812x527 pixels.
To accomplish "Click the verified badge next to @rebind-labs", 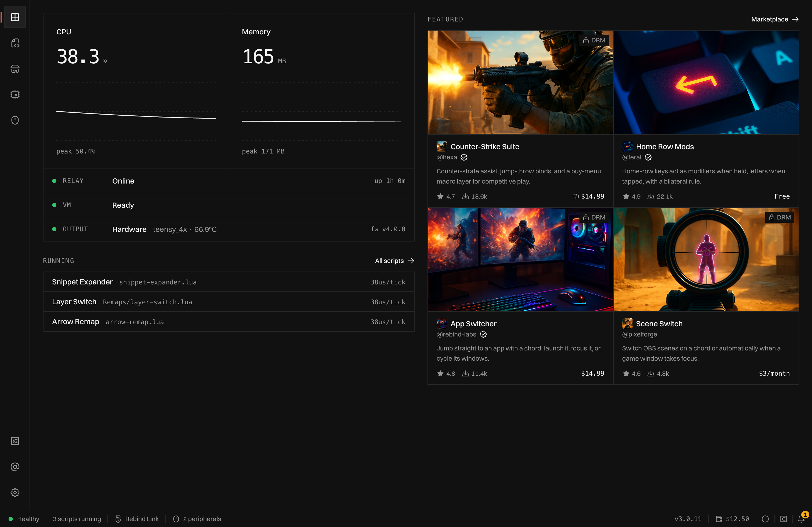I will [483, 334].
